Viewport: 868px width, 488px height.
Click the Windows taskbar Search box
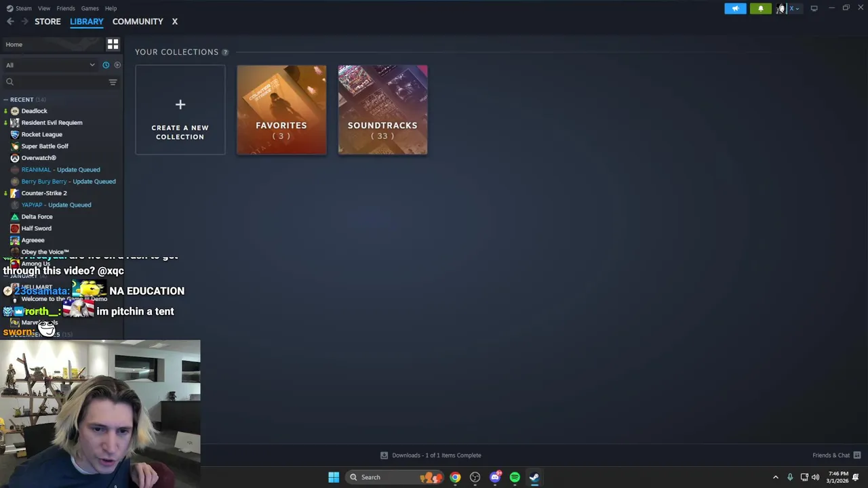pos(395,477)
